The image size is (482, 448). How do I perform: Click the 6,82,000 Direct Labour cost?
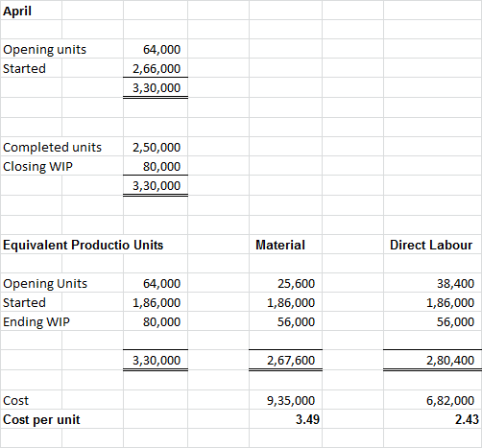[450, 400]
